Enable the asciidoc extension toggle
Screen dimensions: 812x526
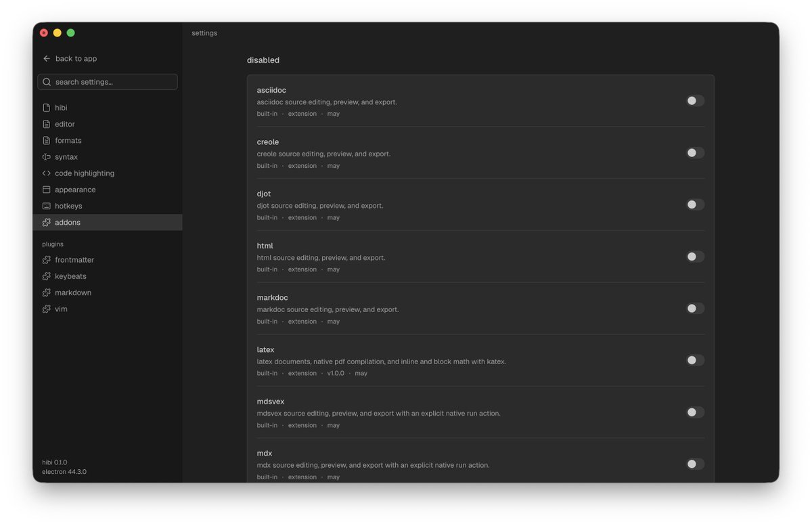point(695,101)
